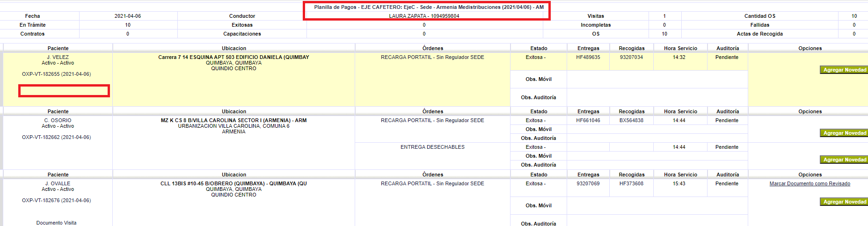Screen dimensions: 868x226
Task: Click Obs. Auditoría field for J. VELEZ
Action: coord(657,97)
